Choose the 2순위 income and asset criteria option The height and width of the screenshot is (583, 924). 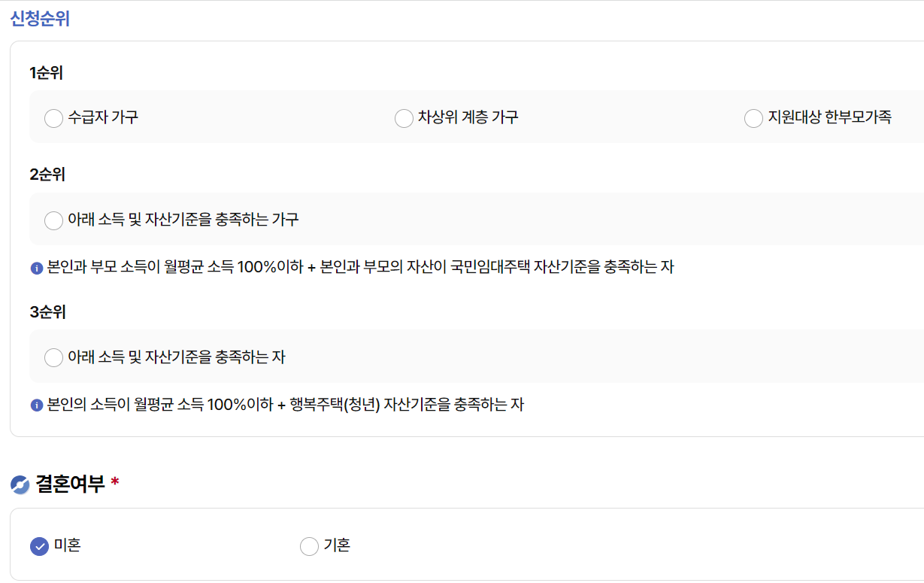[x=53, y=220]
